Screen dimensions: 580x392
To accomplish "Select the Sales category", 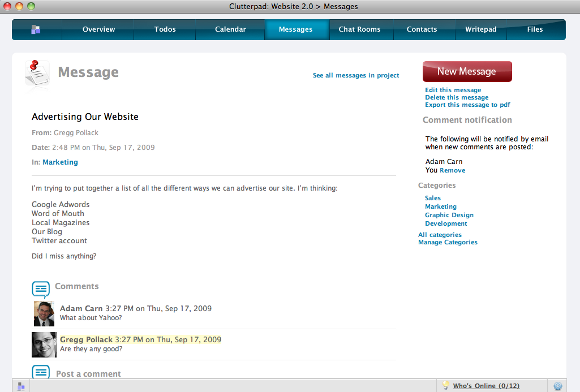I will pos(433,198).
